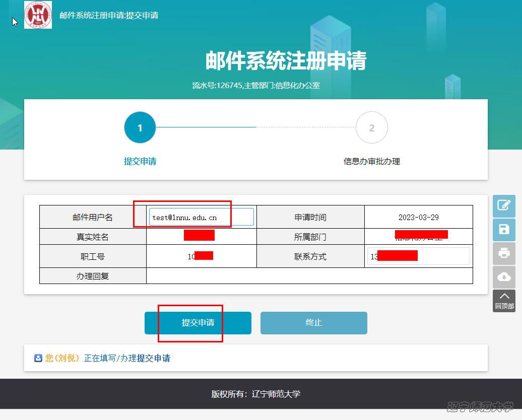Click the cloud download icon
Image resolution: width=522 pixels, height=420 pixels.
pos(504,277)
